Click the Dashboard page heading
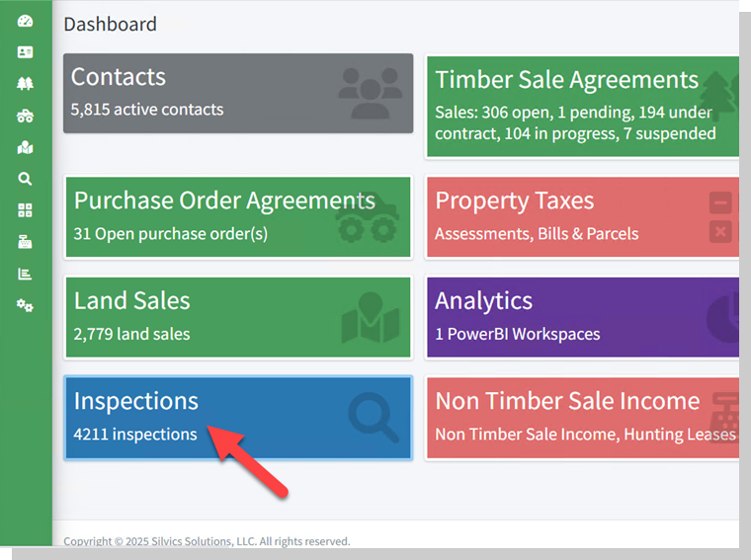 [110, 24]
